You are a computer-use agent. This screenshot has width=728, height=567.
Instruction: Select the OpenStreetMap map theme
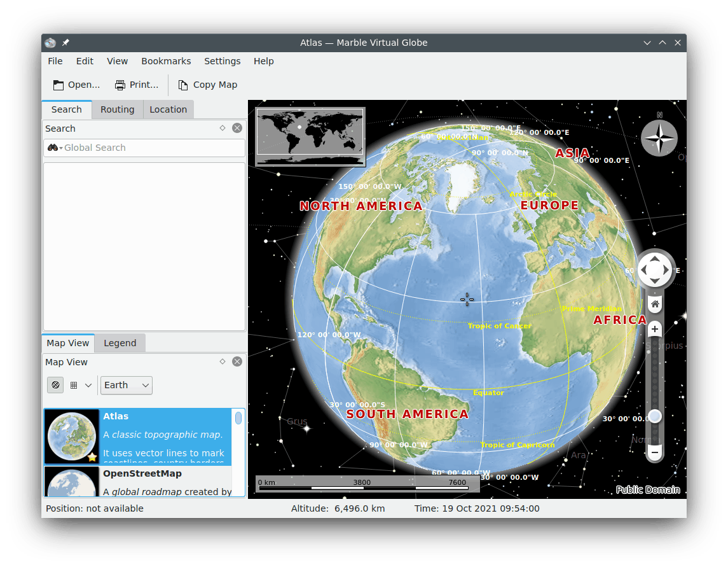click(x=138, y=481)
